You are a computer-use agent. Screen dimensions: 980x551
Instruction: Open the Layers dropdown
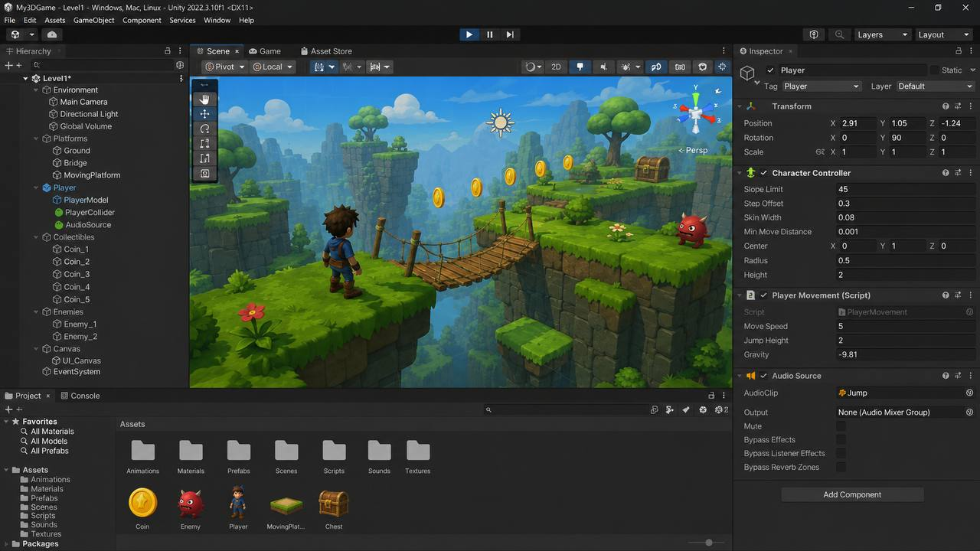[x=882, y=34]
